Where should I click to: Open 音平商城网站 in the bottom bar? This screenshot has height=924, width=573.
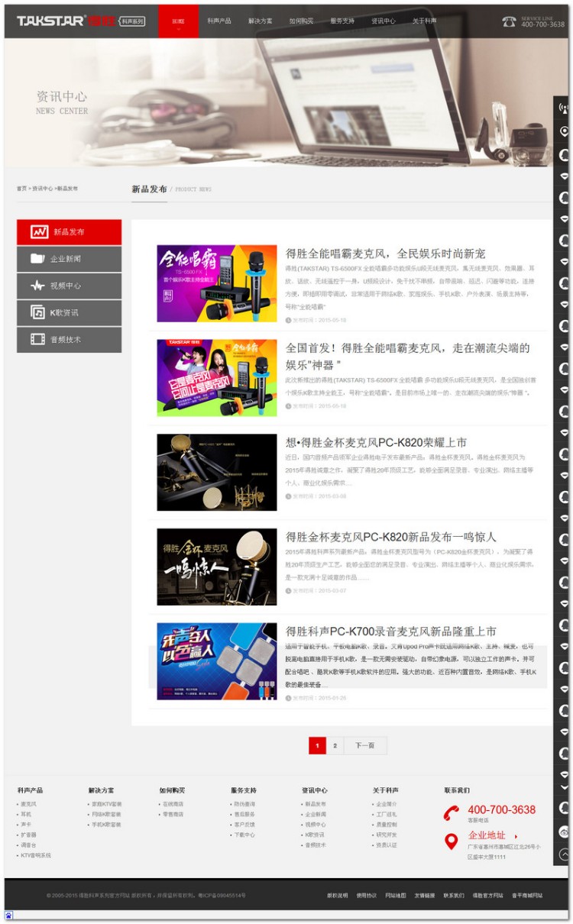[527, 896]
